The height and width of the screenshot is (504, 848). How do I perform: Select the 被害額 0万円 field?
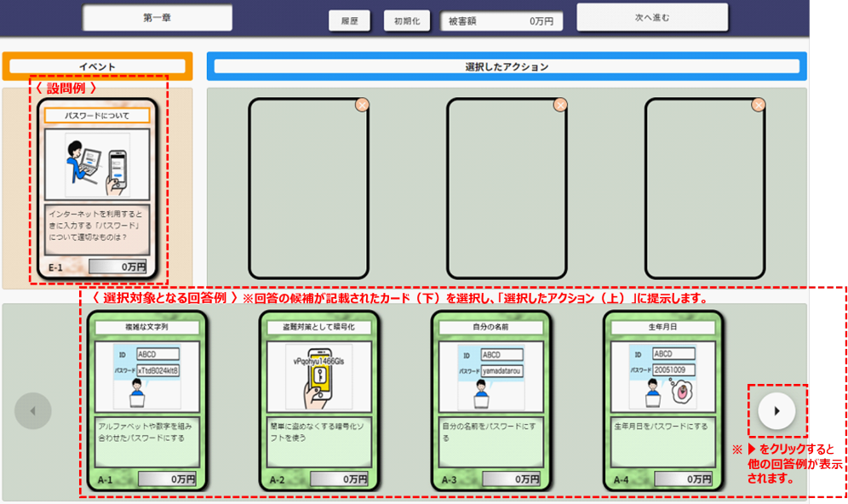click(501, 21)
